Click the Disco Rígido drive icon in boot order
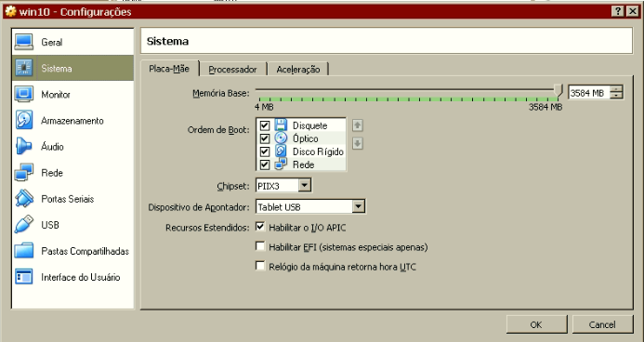Image resolution: width=644 pixels, height=342 pixels. pos(281,151)
